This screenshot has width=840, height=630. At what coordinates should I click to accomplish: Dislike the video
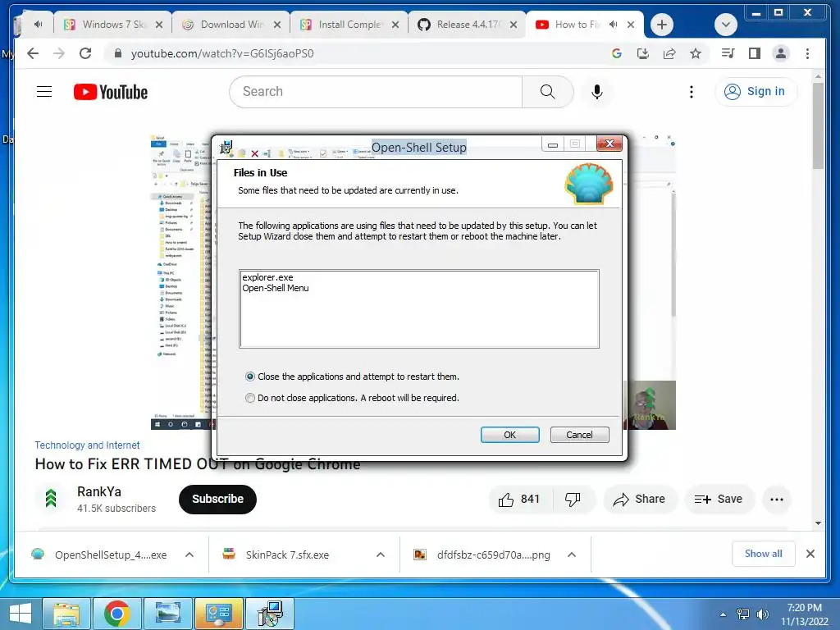coord(573,500)
